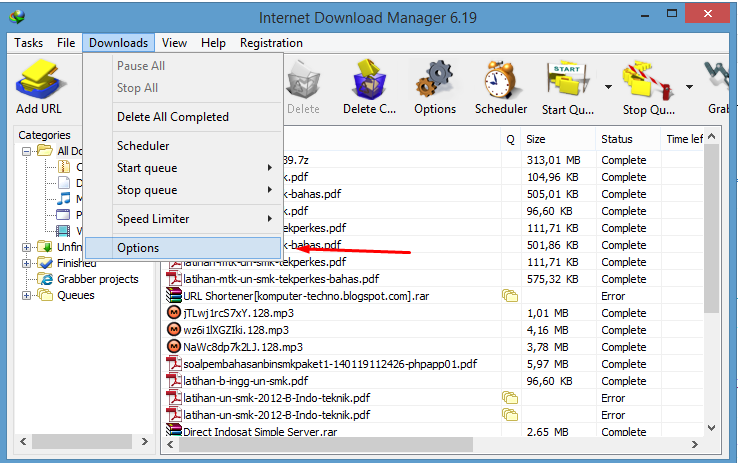Click the Grabber projects icon in Categories
The height and width of the screenshot is (463, 738).
pos(45,279)
